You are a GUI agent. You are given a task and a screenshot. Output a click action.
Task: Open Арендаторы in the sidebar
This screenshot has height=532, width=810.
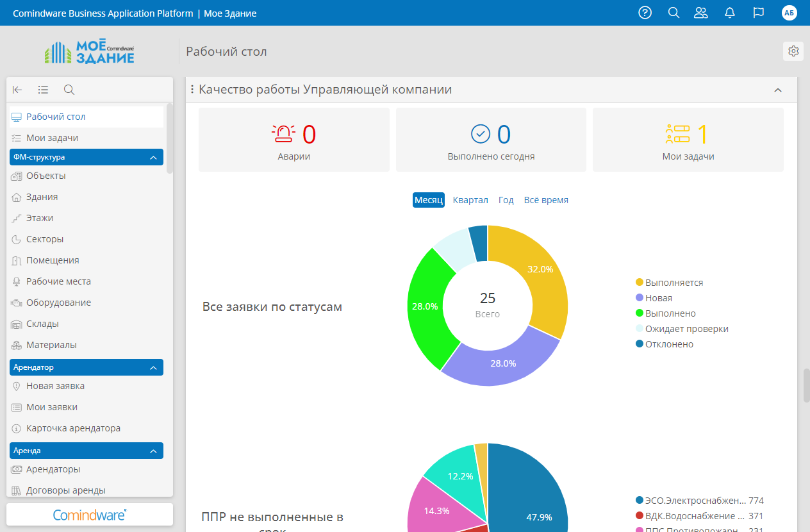(87, 469)
